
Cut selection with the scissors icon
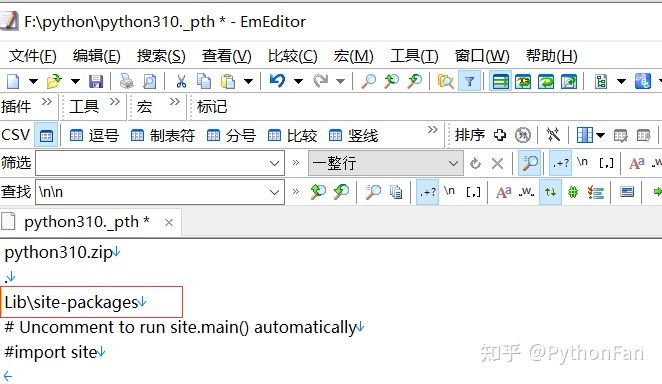coord(182,81)
